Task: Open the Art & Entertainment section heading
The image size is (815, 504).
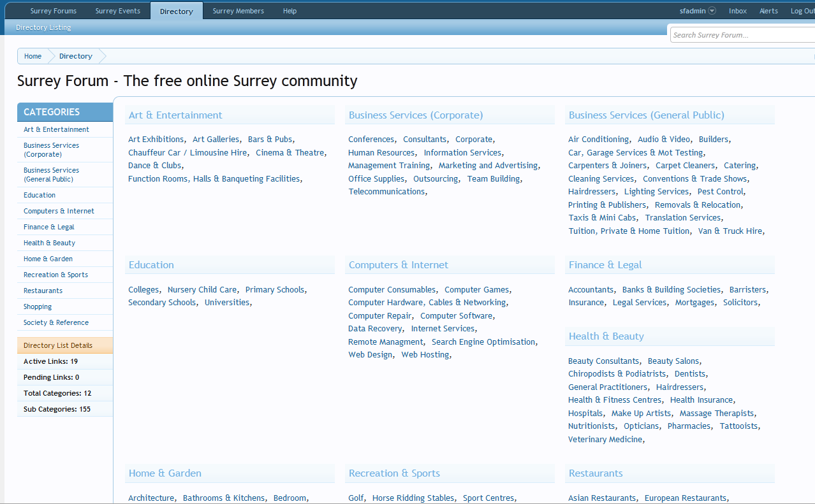Action: pos(175,115)
